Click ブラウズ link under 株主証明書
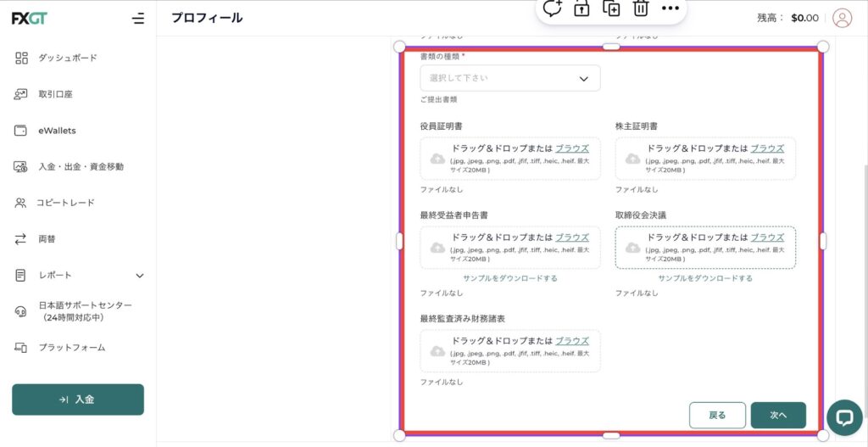868x447 pixels. point(767,148)
